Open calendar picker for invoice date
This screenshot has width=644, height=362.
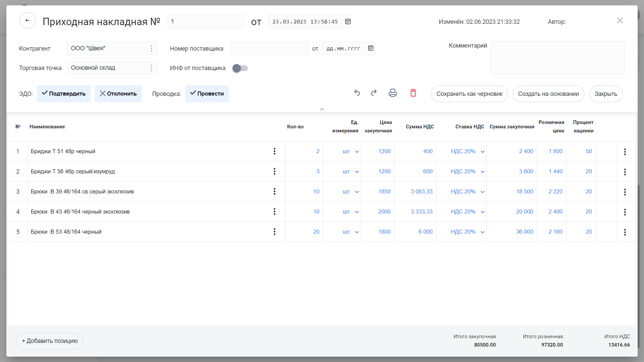pyautogui.click(x=348, y=21)
